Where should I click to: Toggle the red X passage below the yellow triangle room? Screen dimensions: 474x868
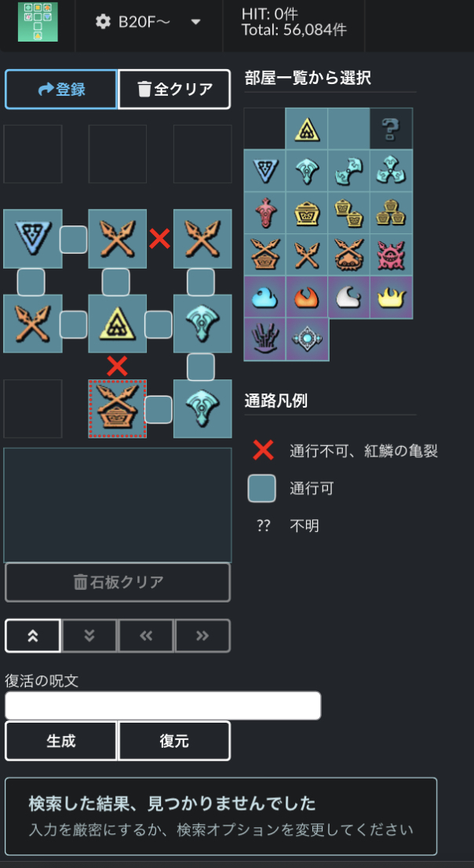point(117,366)
